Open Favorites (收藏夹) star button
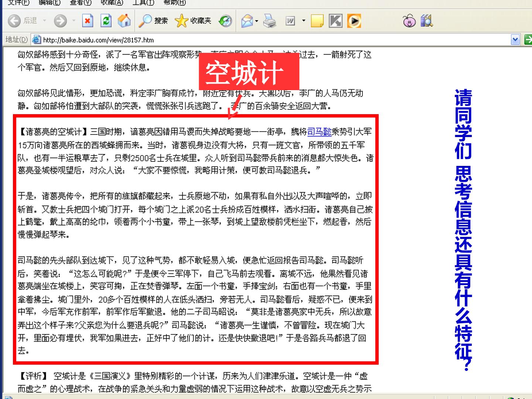The width and height of the screenshot is (532, 399). pyautogui.click(x=193, y=21)
